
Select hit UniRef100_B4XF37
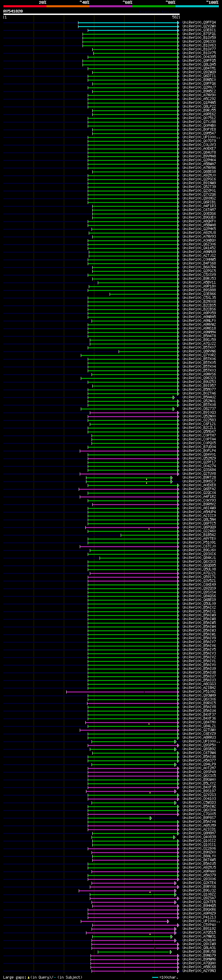(199, 714)
